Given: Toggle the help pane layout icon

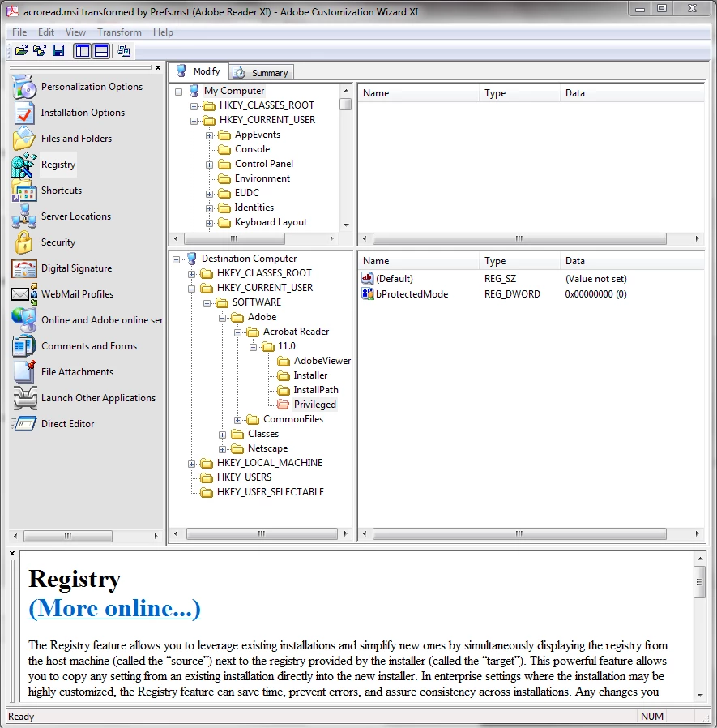Looking at the screenshot, I should (101, 50).
